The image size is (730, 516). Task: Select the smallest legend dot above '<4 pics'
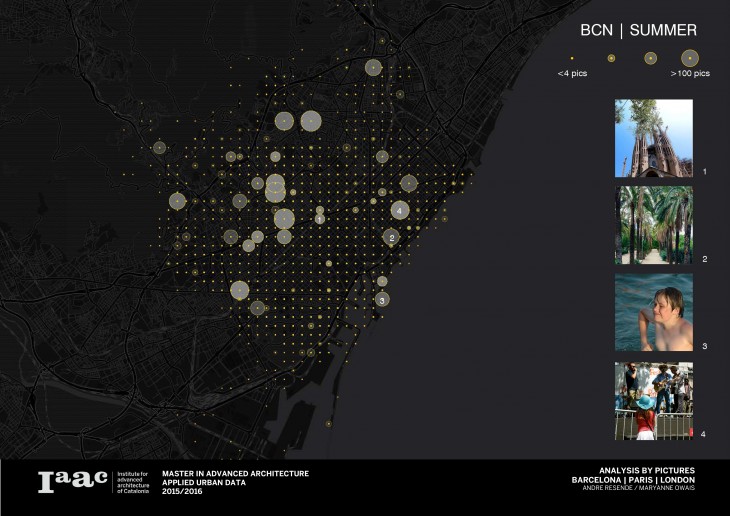572,59
